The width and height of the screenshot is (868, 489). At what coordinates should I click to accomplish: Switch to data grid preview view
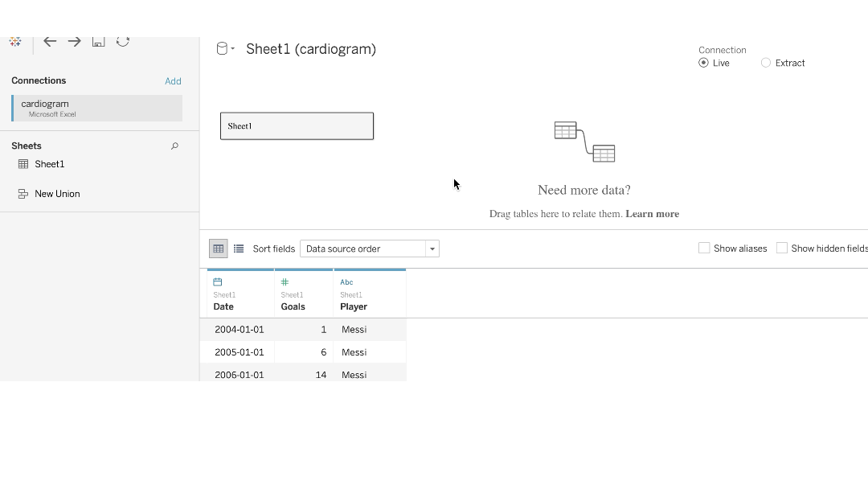pyautogui.click(x=218, y=249)
